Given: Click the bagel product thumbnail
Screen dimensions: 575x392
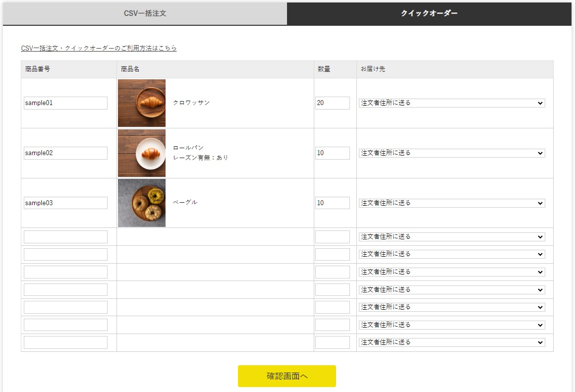Looking at the screenshot, I should click(x=142, y=203).
